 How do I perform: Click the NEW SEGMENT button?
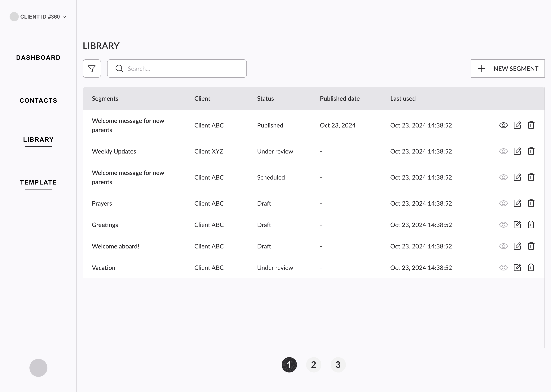coord(508,69)
